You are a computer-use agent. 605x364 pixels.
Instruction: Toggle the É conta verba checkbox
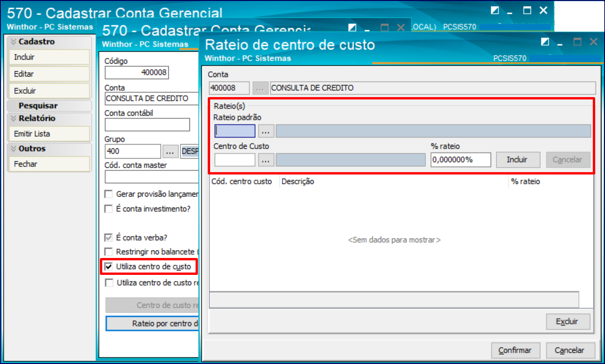click(x=109, y=237)
